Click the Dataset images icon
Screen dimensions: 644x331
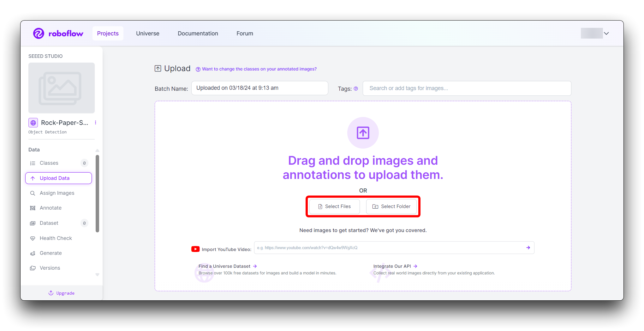pyautogui.click(x=33, y=223)
